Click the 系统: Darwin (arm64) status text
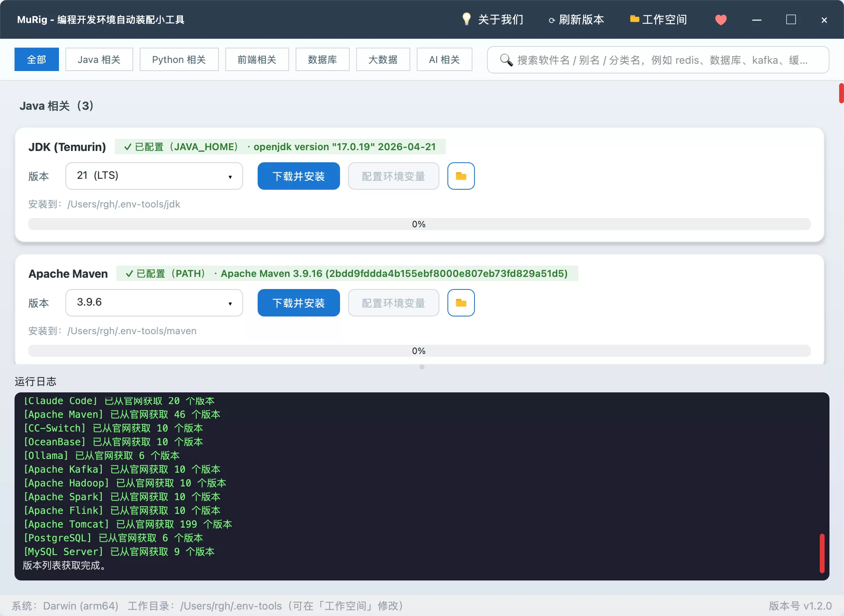 pyautogui.click(x=65, y=606)
